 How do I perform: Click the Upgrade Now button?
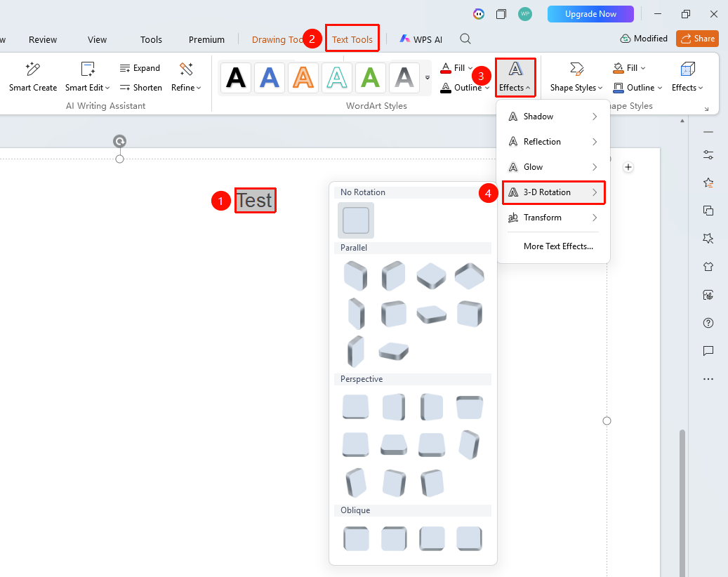[590, 14]
